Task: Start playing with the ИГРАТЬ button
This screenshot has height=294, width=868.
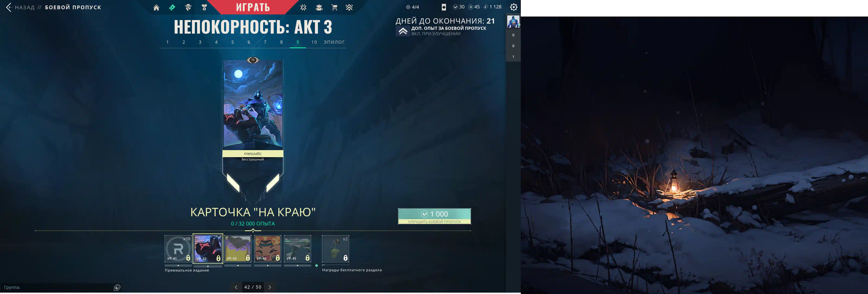Action: coord(253,7)
